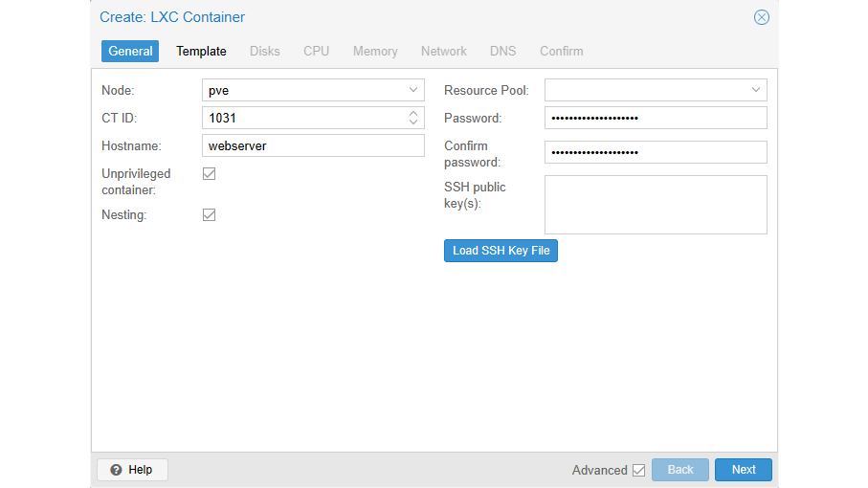
Task: Focus the Hostname input field
Action: click(x=313, y=145)
